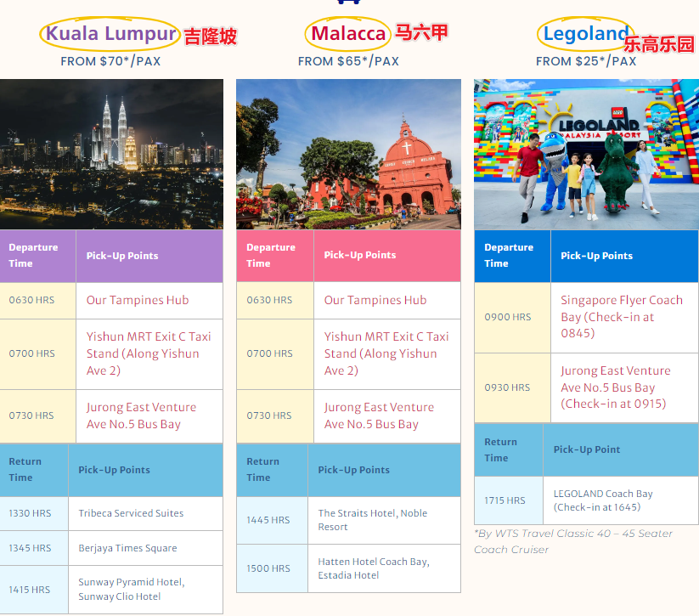
Task: Click Yishun MRT Exit C pick-up in Malacca table
Action: [386, 353]
